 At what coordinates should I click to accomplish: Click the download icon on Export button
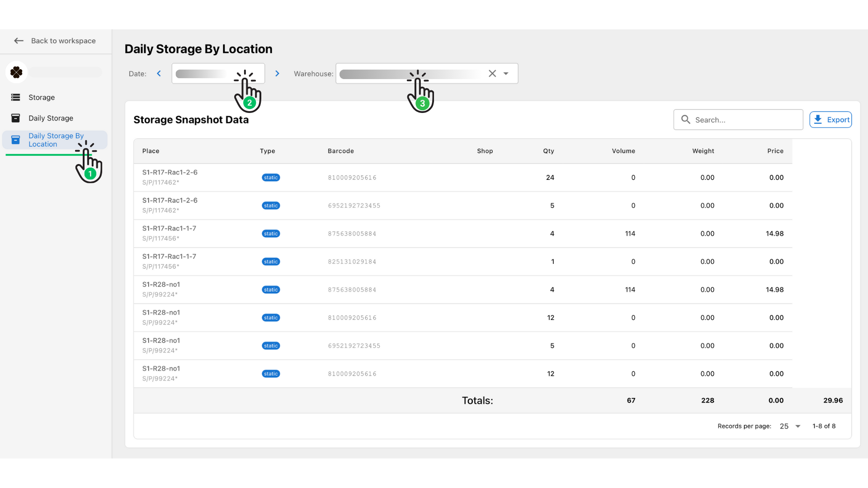tap(818, 119)
